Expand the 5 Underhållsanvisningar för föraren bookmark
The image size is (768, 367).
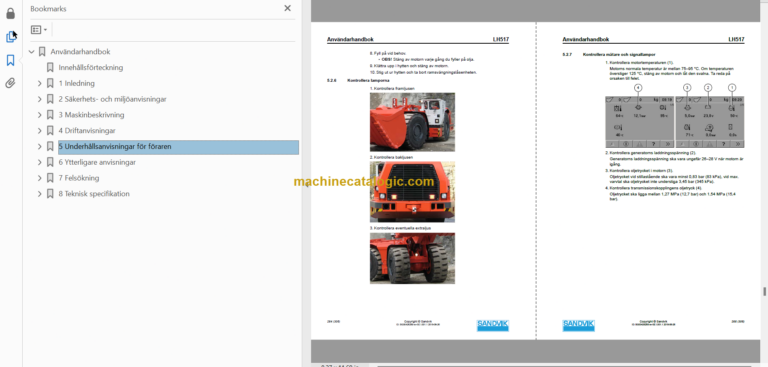pyautogui.click(x=40, y=147)
